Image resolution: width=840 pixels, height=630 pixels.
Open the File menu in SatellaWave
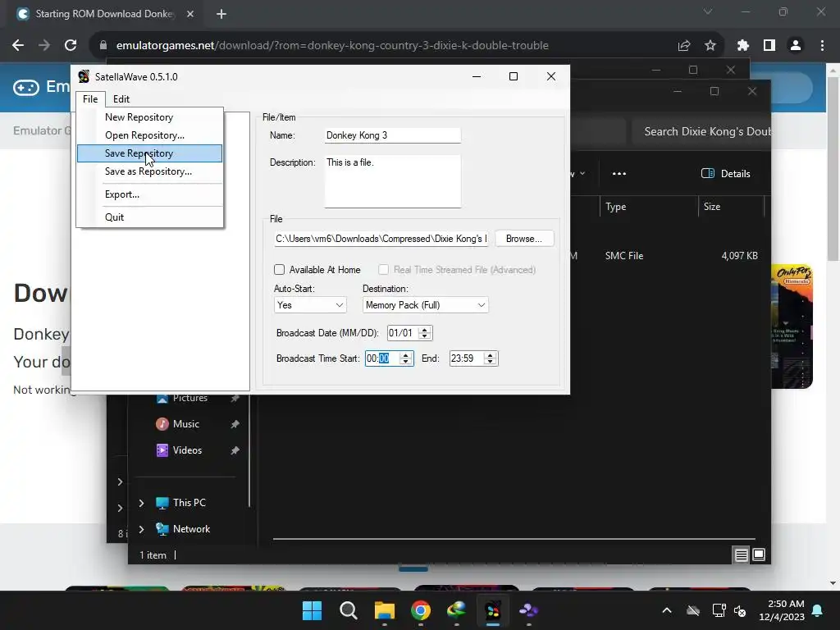pos(90,99)
